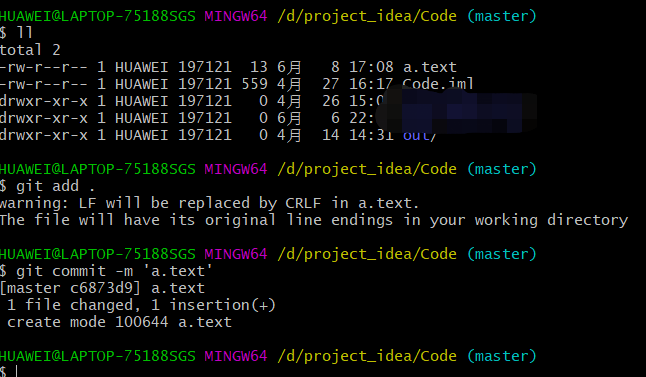Screen dimensions: 646x377
Task: Click the empty prompt at the bottom
Action: 8,371
